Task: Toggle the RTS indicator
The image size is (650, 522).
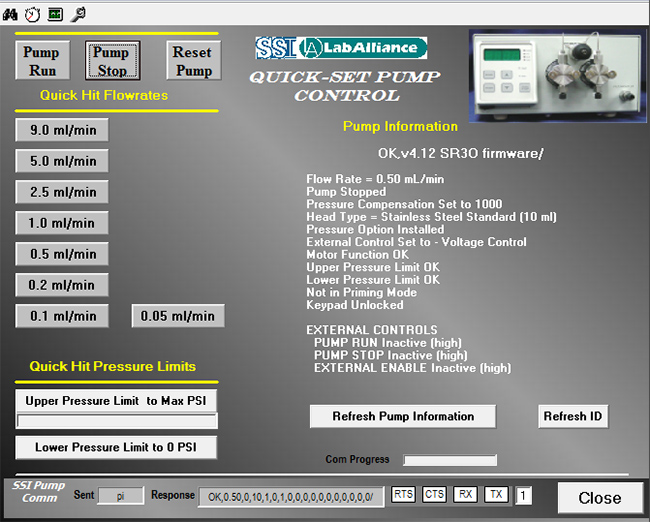Action: (403, 495)
